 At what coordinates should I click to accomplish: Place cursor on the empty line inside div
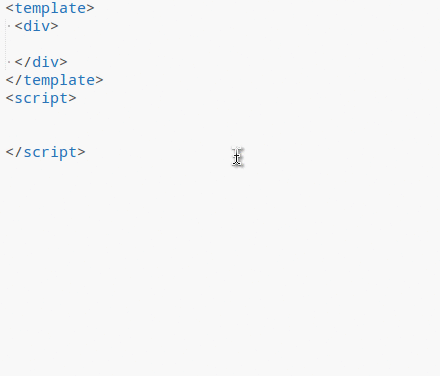coord(220,44)
